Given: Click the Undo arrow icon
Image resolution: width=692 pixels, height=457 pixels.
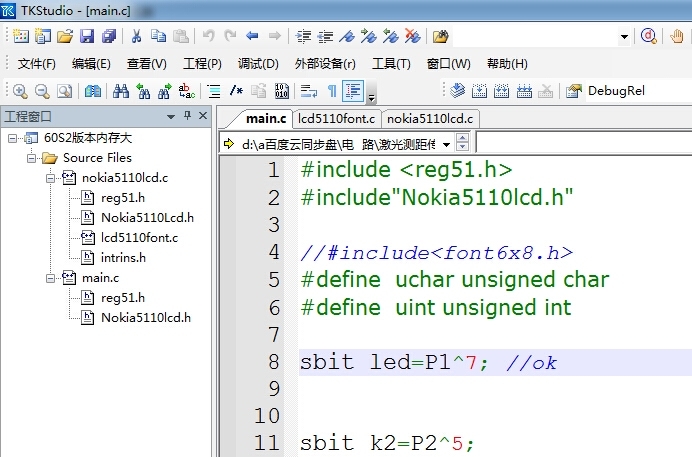Looking at the screenshot, I should [208, 36].
